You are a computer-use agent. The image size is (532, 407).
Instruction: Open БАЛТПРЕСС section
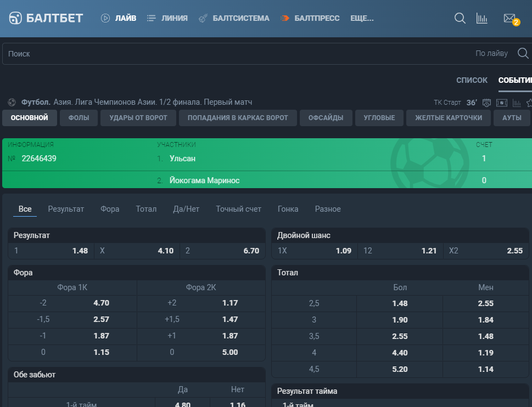click(x=317, y=18)
